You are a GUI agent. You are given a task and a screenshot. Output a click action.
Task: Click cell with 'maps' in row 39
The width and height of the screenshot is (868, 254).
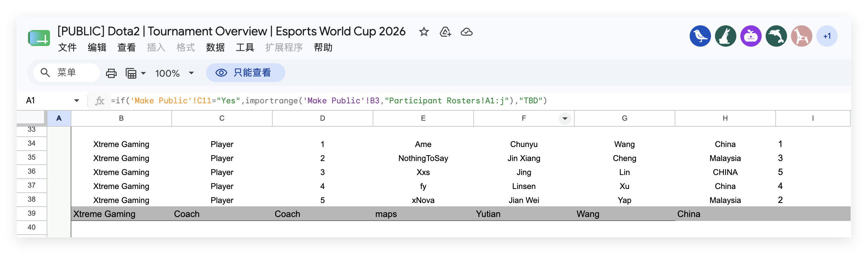(423, 214)
